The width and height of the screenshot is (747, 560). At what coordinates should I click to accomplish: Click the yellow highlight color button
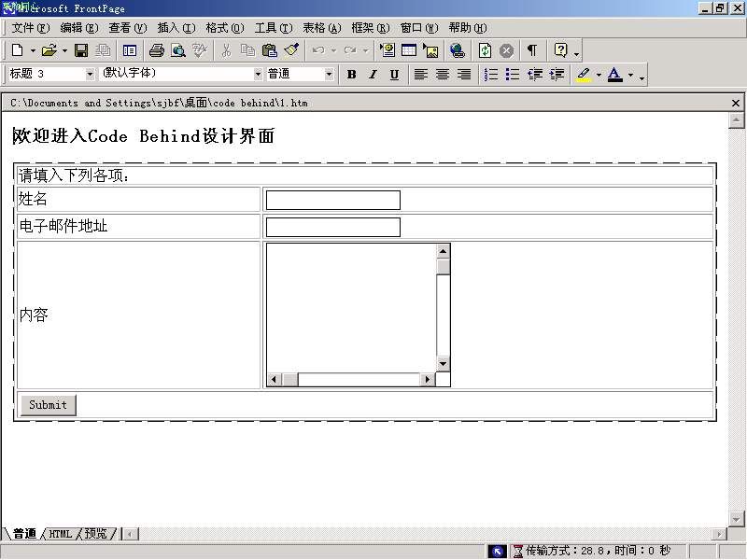click(584, 75)
